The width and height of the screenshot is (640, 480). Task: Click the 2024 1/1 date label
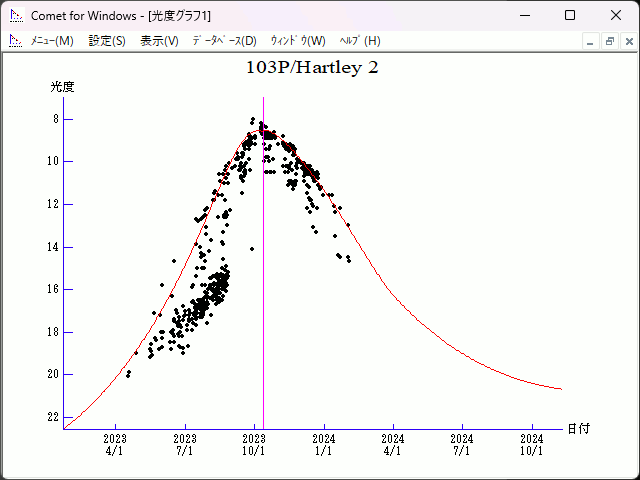point(324,445)
